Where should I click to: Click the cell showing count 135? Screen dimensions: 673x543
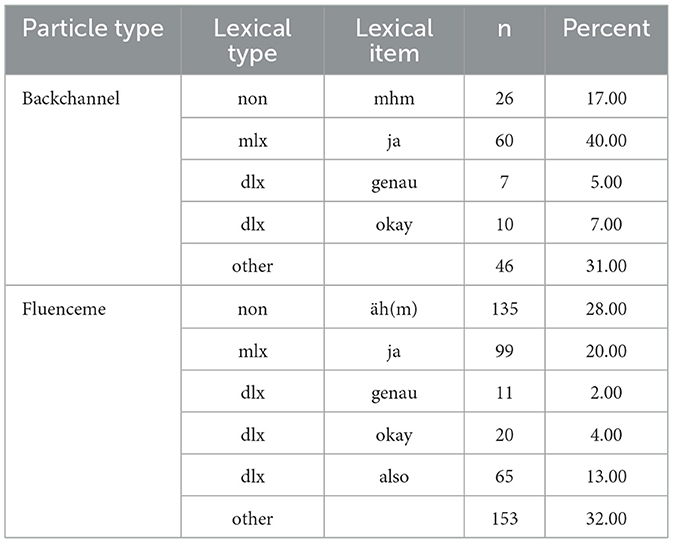[504, 309]
